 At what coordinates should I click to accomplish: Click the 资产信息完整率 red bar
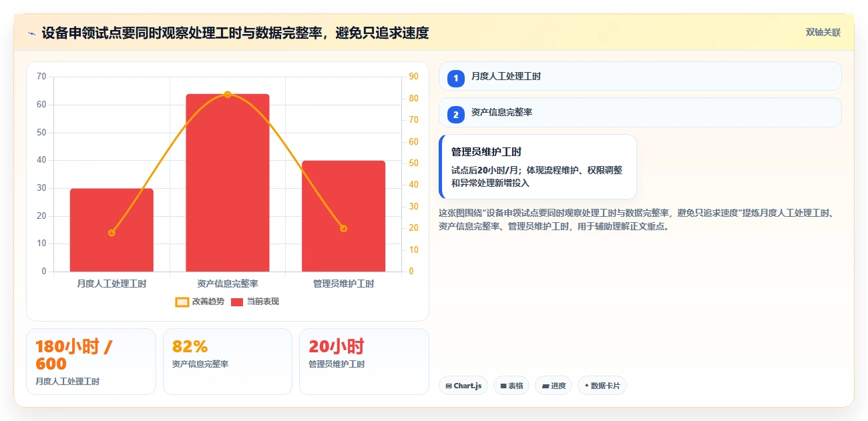228,183
